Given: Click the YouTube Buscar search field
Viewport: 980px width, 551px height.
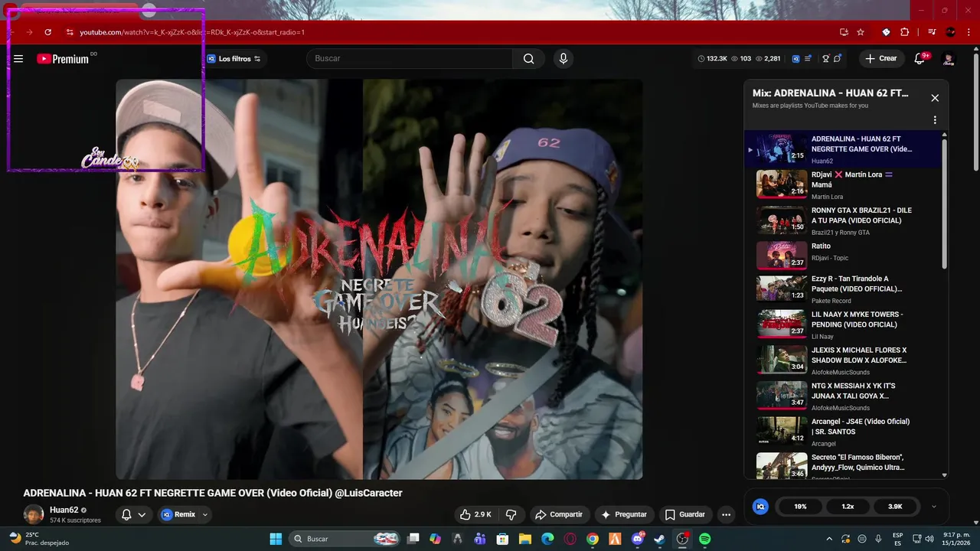Looking at the screenshot, I should 410,59.
